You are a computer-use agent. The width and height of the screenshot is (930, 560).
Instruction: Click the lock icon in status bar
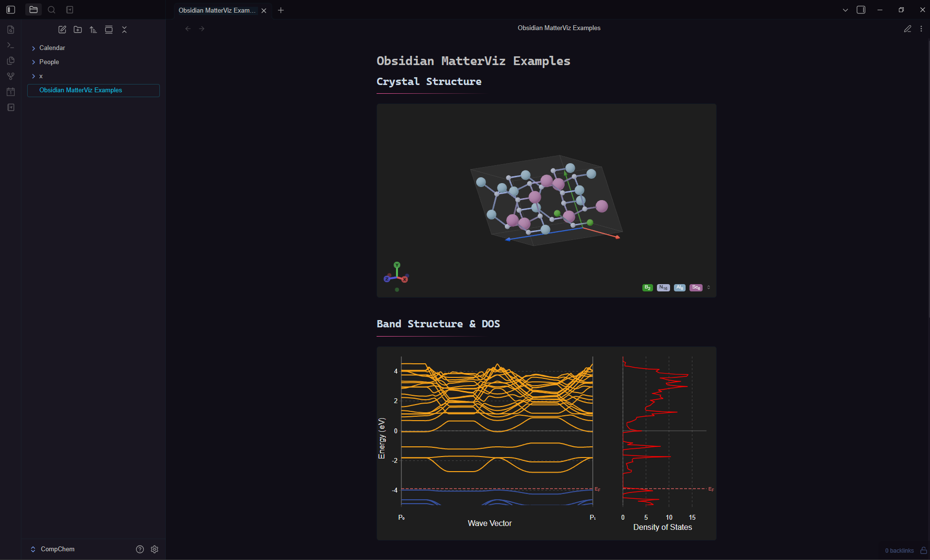(924, 551)
